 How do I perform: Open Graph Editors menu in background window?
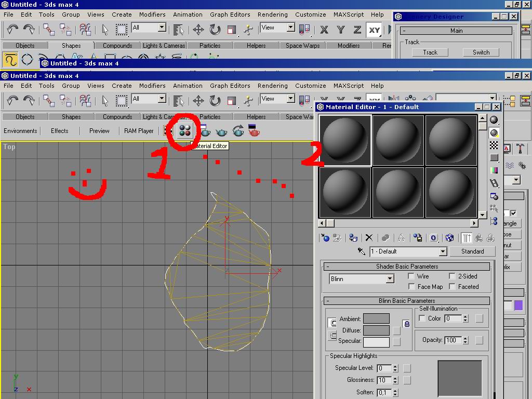[x=230, y=15]
